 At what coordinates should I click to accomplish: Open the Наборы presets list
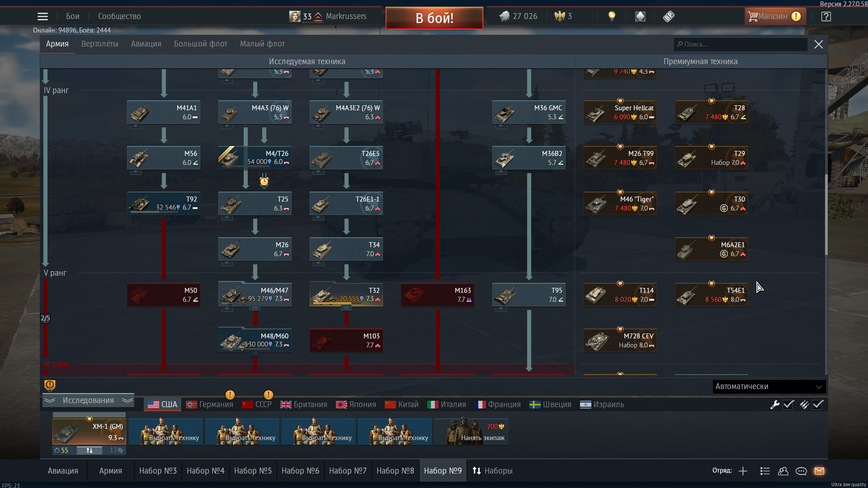point(492,471)
